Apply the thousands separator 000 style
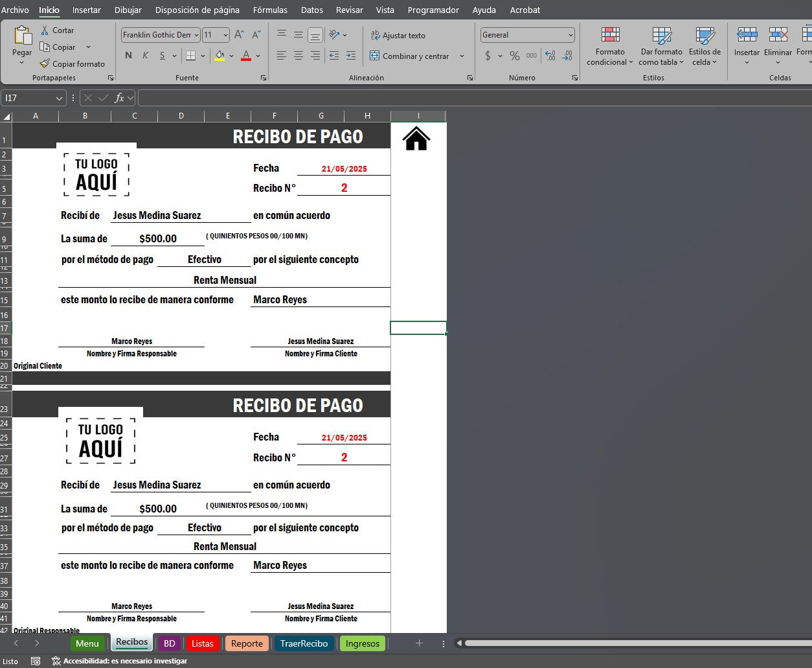The height and width of the screenshot is (668, 812). coord(532,56)
